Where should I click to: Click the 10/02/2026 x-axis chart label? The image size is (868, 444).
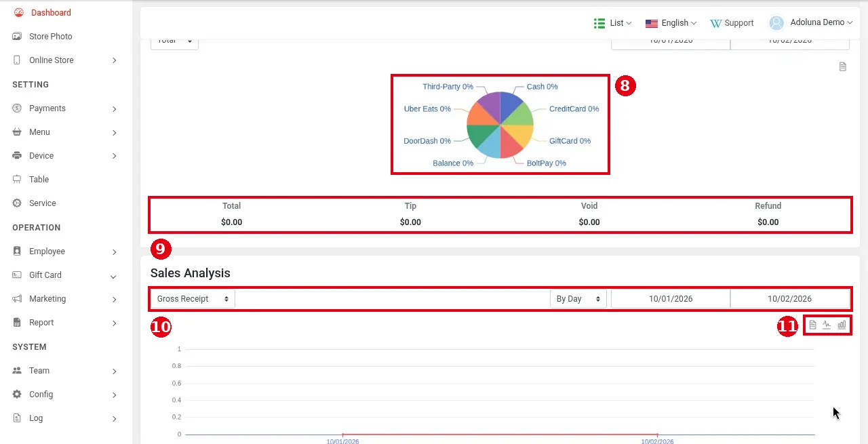pyautogui.click(x=657, y=441)
